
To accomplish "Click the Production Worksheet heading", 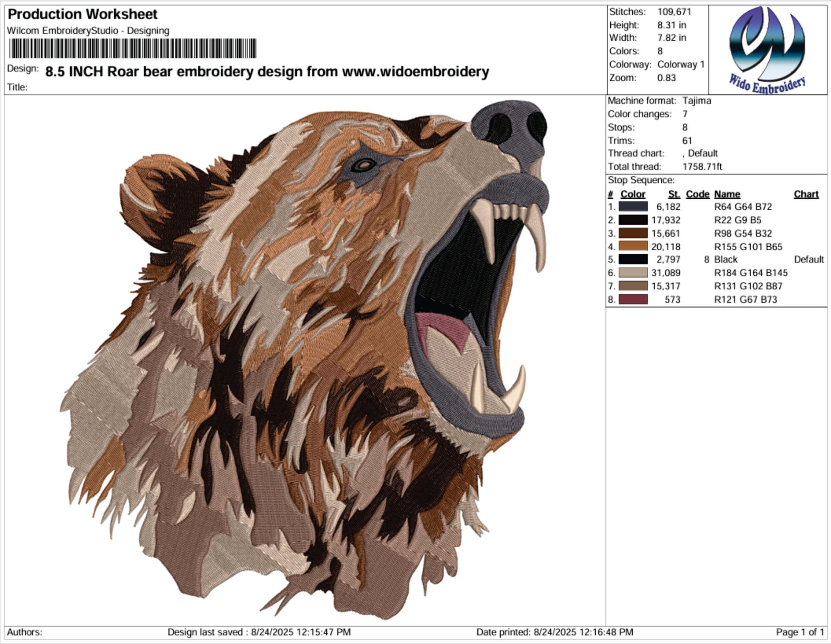I will pos(82,15).
